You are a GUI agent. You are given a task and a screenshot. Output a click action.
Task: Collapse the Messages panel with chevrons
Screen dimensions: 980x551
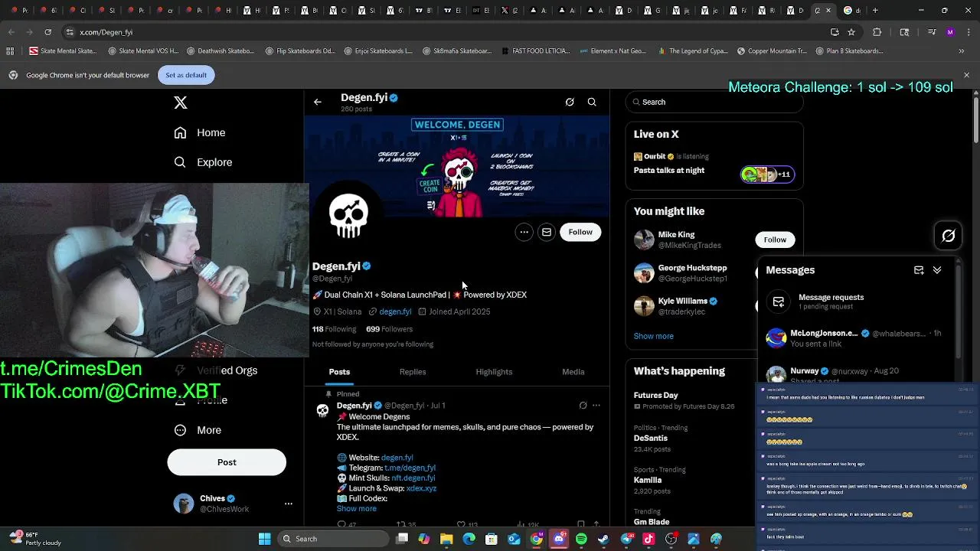(937, 270)
